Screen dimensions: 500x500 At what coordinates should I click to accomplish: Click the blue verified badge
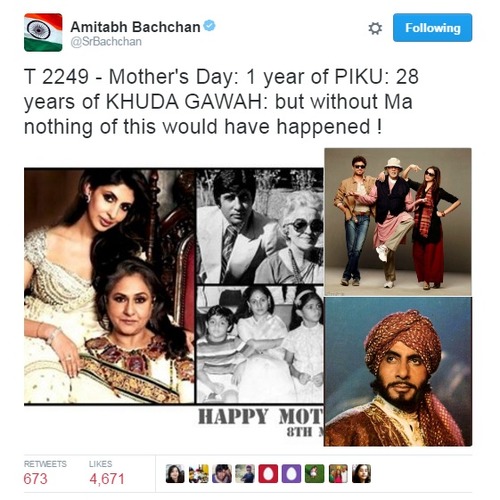pos(210,26)
